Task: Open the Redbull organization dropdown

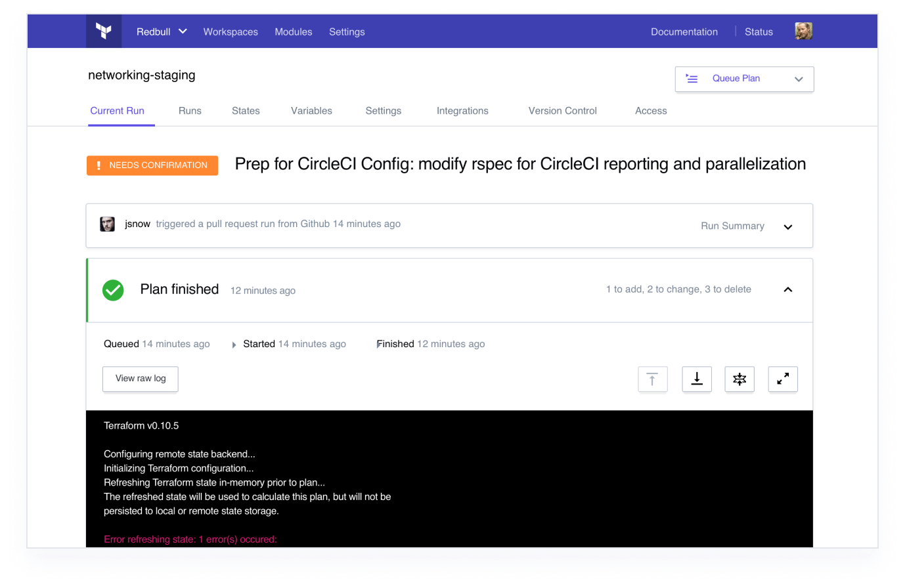Action: 162,31
